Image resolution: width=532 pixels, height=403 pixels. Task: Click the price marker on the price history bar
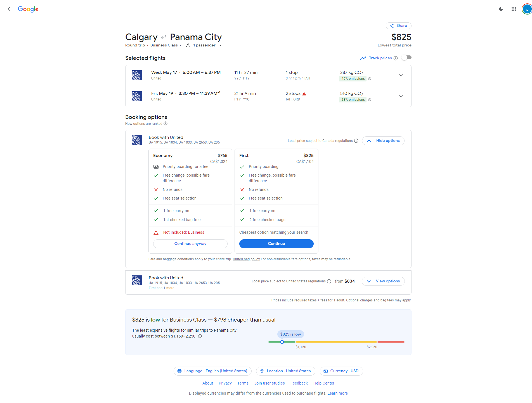click(282, 342)
